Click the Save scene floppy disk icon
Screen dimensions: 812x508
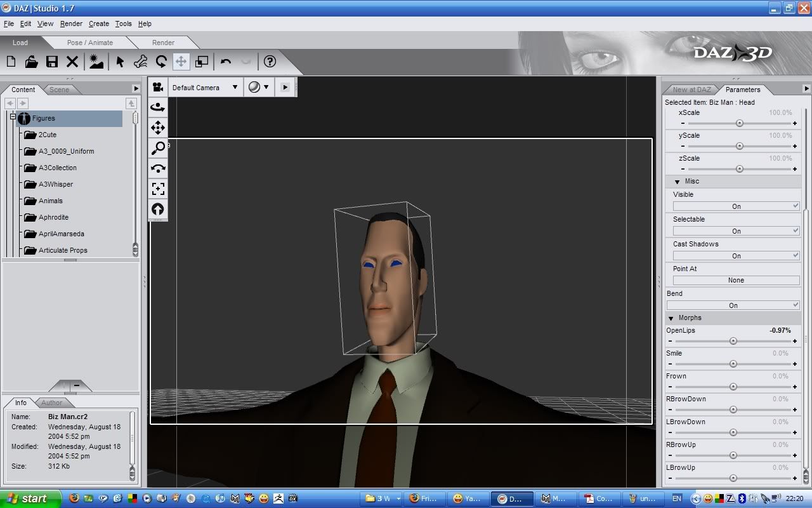point(52,62)
